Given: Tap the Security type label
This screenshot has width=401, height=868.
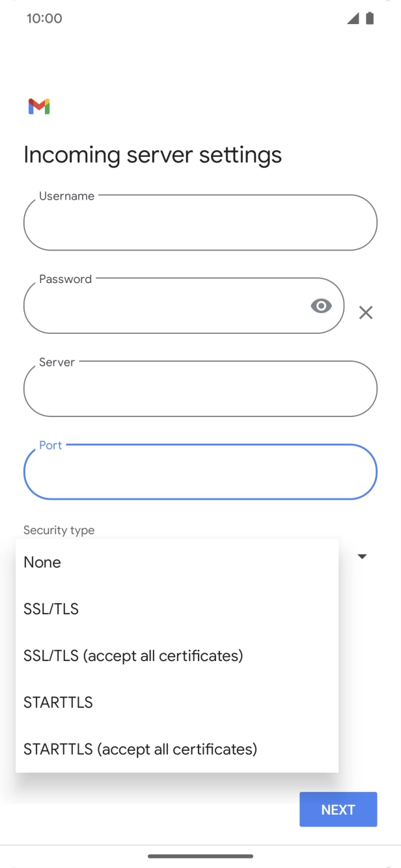Looking at the screenshot, I should (59, 530).
